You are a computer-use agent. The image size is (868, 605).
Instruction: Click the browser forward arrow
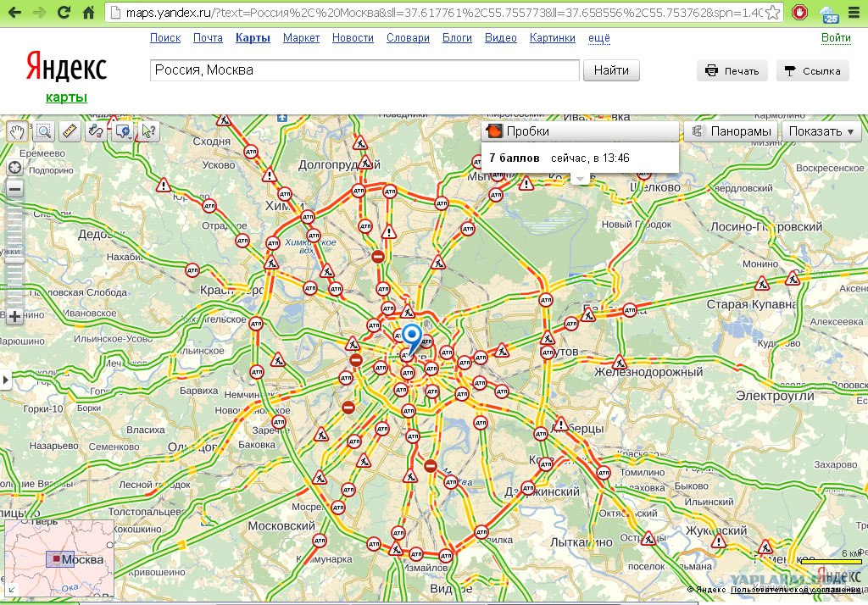(x=39, y=12)
